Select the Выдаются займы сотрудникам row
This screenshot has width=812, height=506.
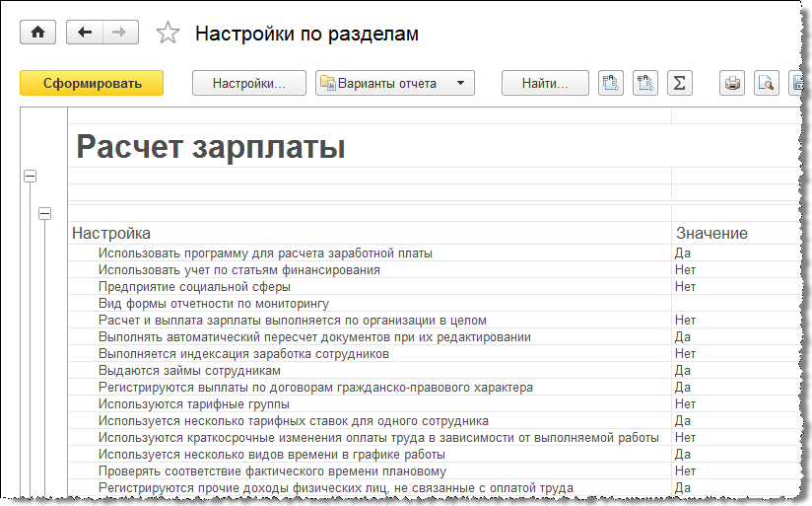(x=189, y=371)
